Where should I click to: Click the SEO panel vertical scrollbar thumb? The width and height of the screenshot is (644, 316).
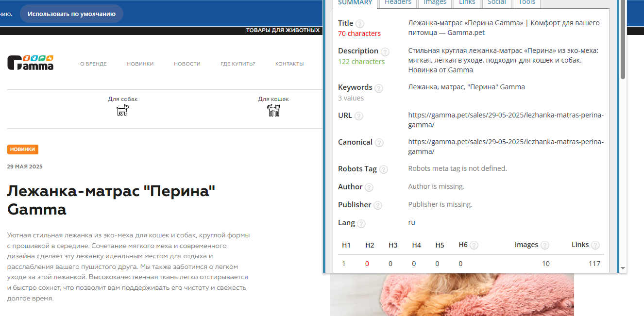coord(623,39)
